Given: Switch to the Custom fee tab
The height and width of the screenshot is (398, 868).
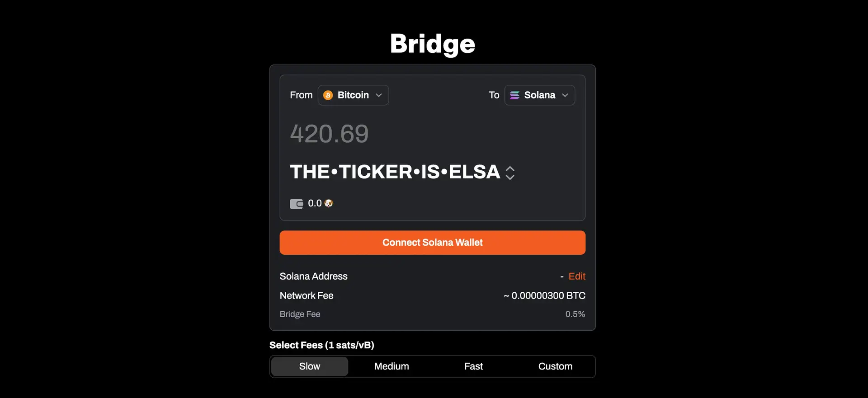Looking at the screenshot, I should coord(555,366).
